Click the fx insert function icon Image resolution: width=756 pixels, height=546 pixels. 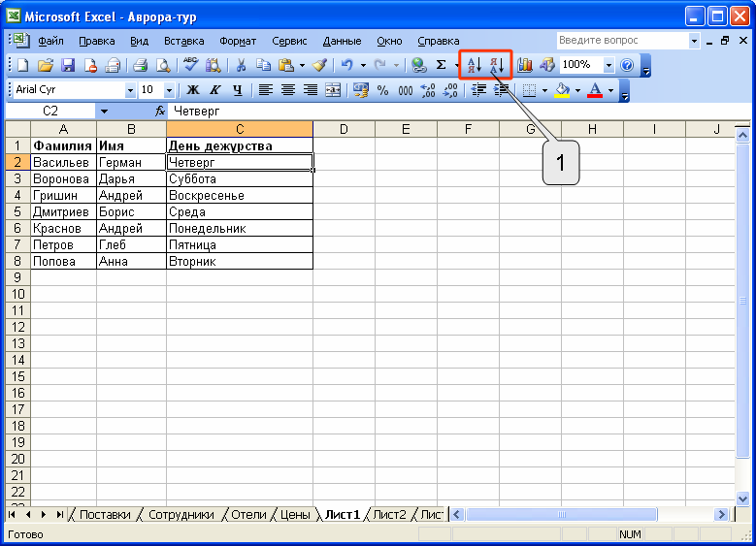coord(159,112)
